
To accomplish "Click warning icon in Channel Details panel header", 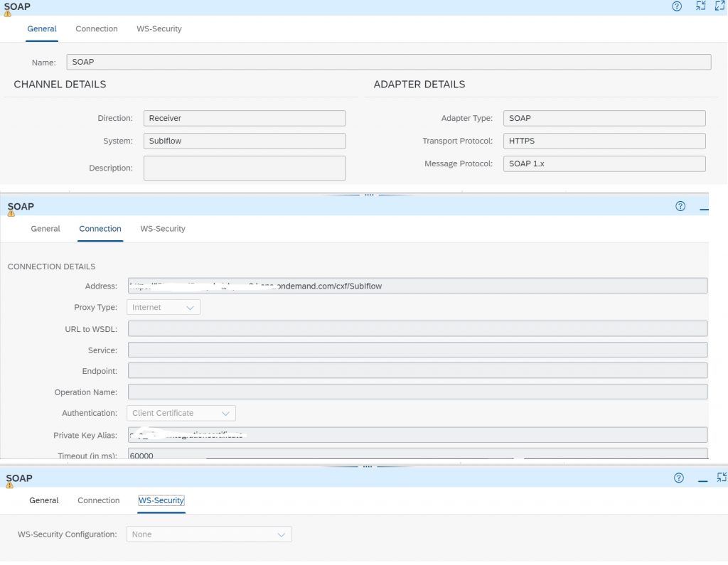I will click(x=7, y=14).
